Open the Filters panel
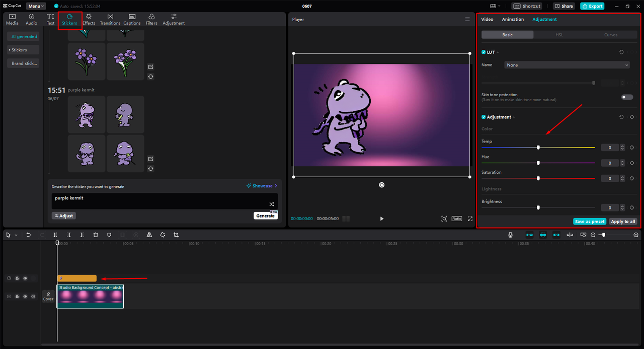The height and width of the screenshot is (349, 644). click(151, 20)
